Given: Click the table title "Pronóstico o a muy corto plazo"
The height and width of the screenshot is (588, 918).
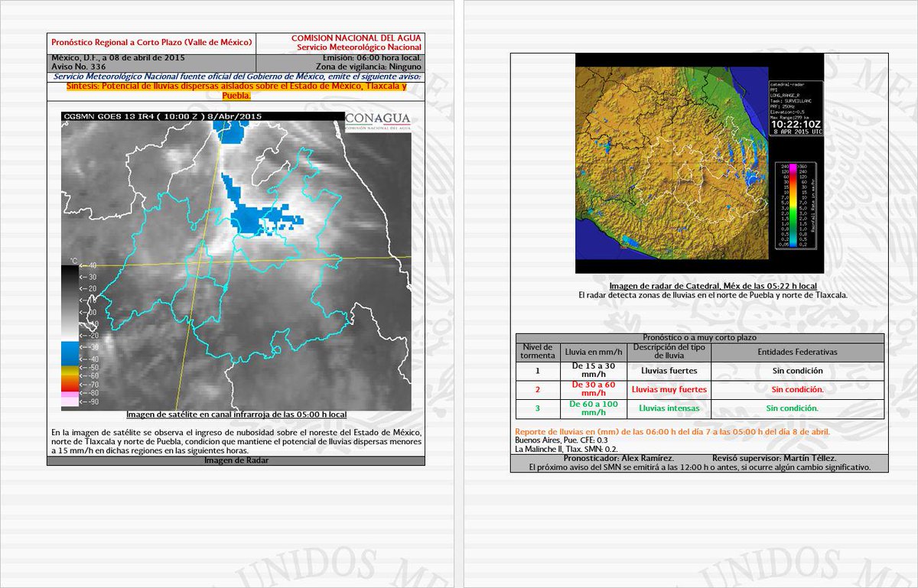Looking at the screenshot, I should (699, 337).
